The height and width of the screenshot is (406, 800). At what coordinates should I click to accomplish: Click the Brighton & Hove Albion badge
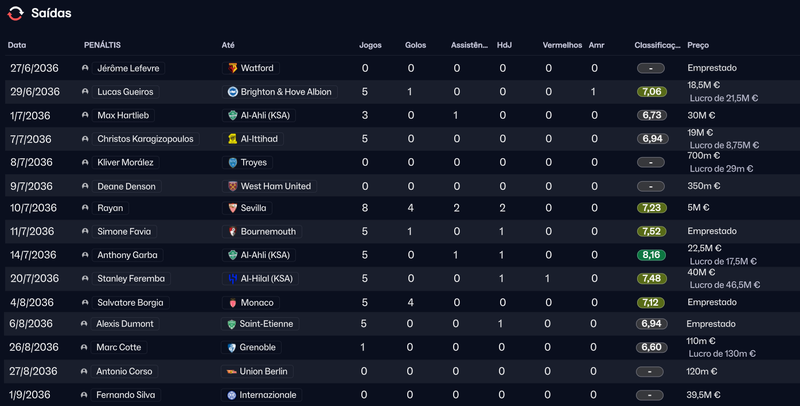click(232, 92)
